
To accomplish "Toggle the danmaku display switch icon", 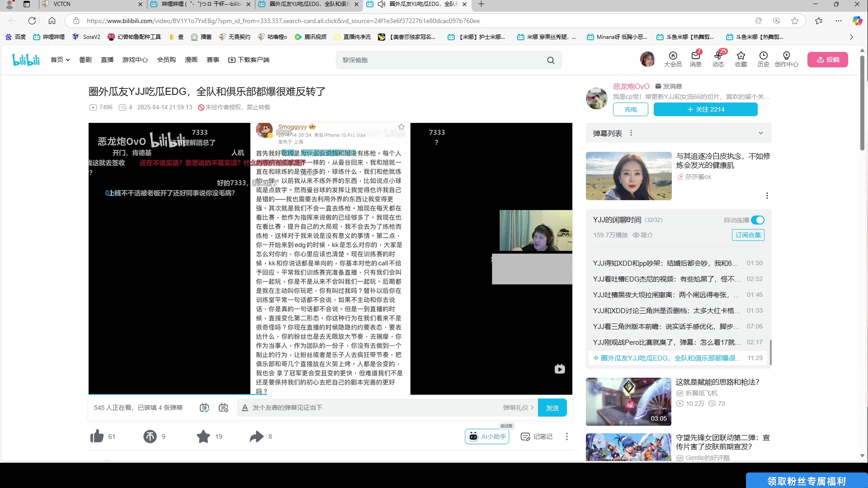I will pyautogui.click(x=204, y=408).
